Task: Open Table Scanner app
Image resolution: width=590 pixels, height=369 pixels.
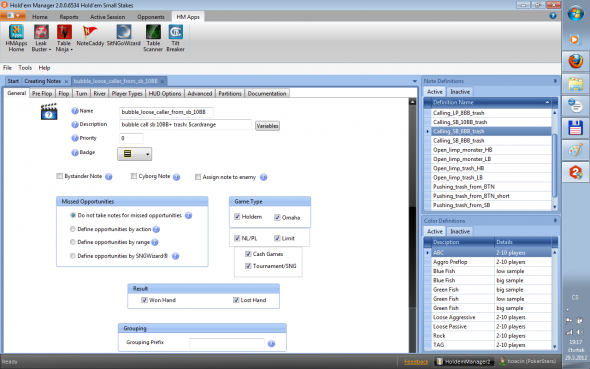Action: tap(153, 38)
